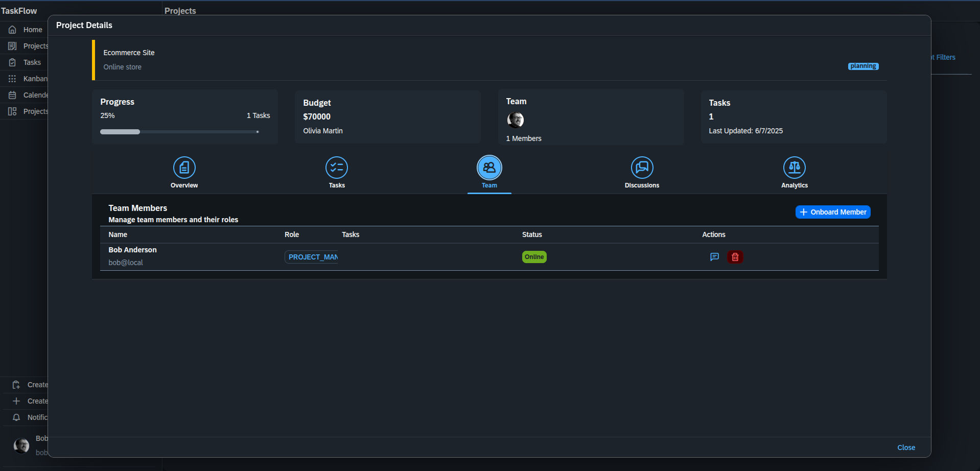Screen dimensions: 980x471
Task: Click the Olivia Martin name in Budget card
Action: click(x=323, y=131)
